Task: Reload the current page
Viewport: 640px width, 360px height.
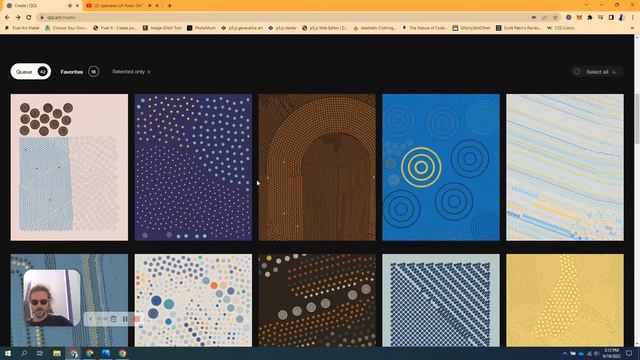Action: click(29, 17)
